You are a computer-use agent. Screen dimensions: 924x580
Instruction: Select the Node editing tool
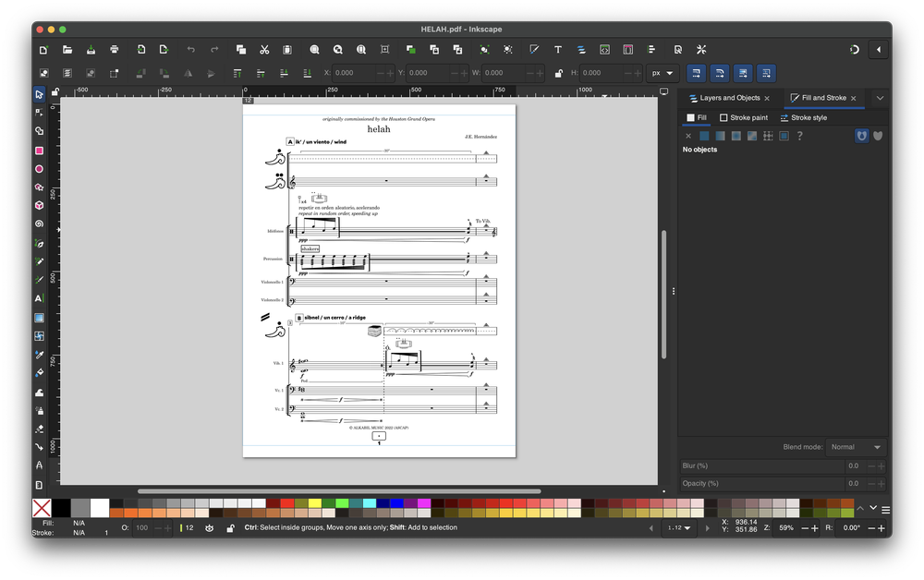coord(39,113)
